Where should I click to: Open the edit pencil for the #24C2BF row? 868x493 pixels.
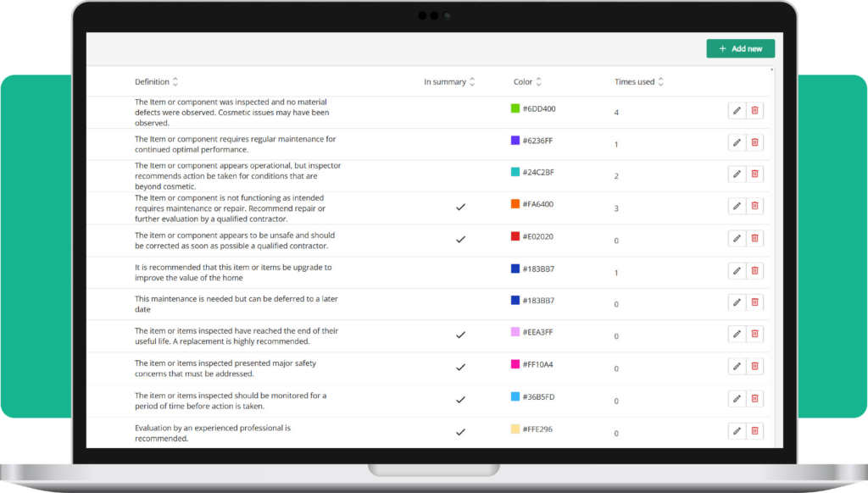click(x=736, y=174)
